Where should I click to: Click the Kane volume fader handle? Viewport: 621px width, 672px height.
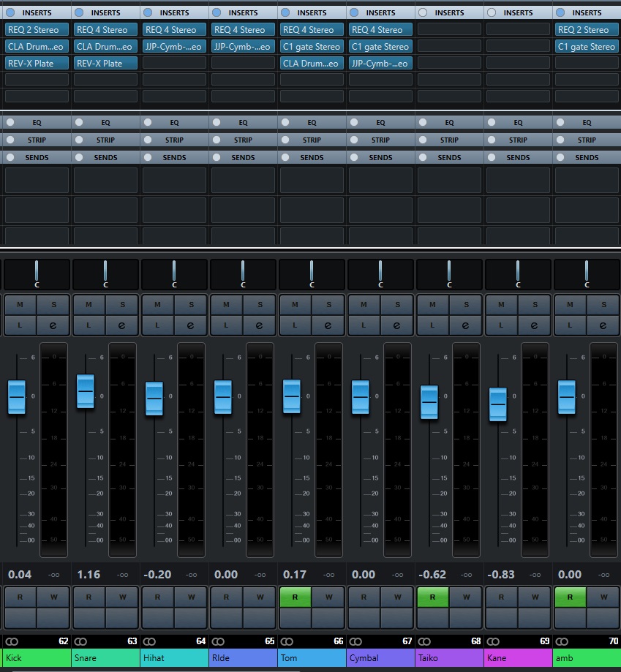pos(498,404)
